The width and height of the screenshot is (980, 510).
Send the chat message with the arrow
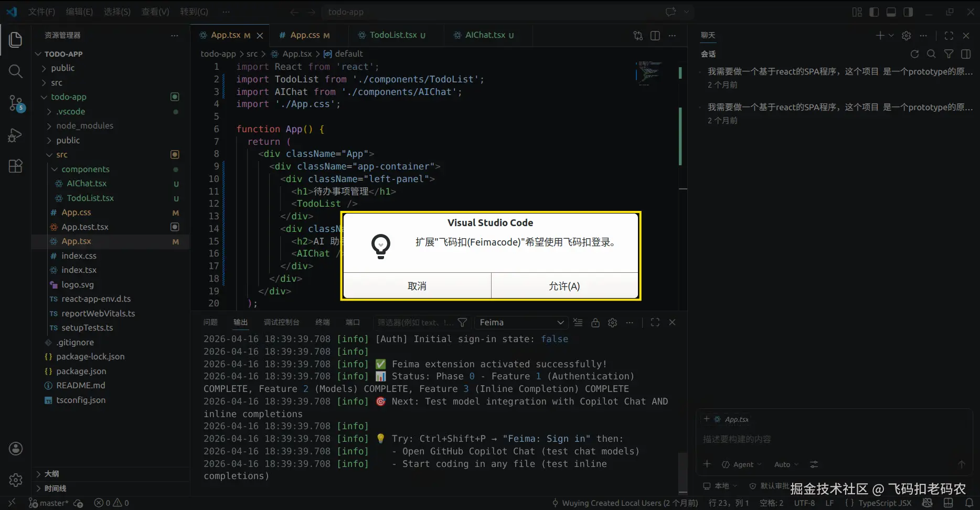click(x=961, y=464)
